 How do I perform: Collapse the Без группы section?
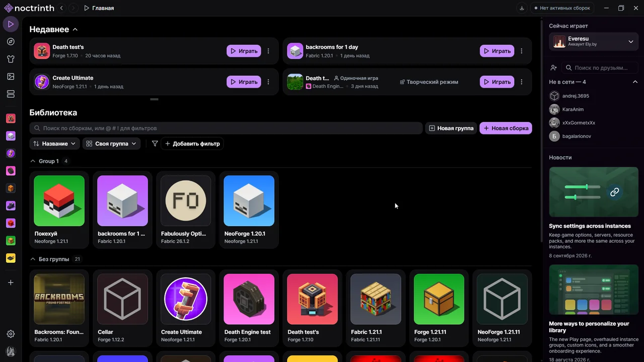(33, 259)
